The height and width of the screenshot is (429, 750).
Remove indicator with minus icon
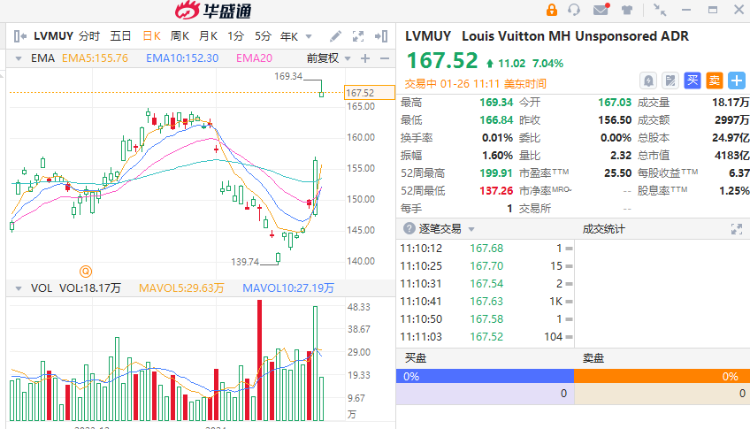point(384,58)
